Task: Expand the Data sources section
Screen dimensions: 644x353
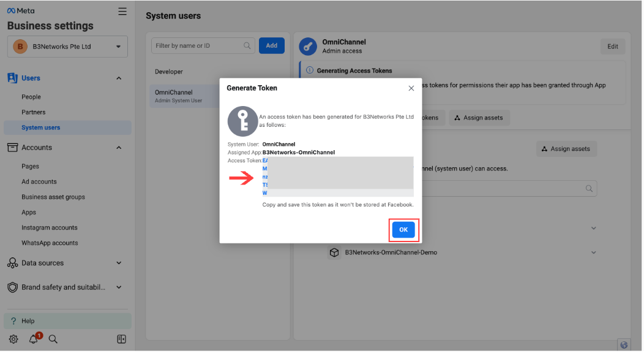Action: point(119,263)
